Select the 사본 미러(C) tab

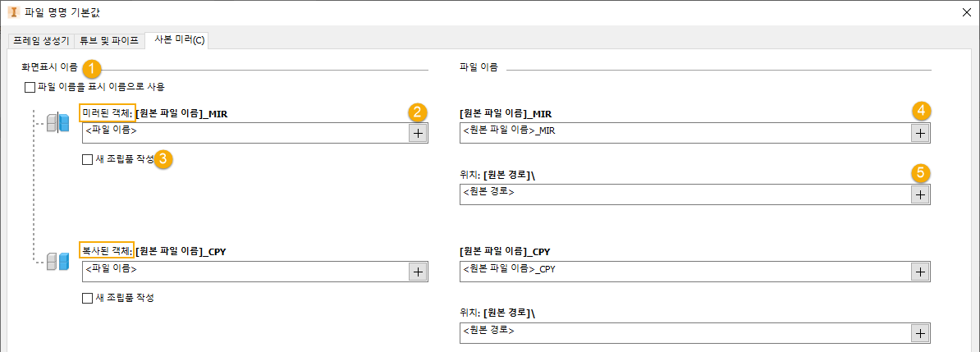tap(176, 39)
